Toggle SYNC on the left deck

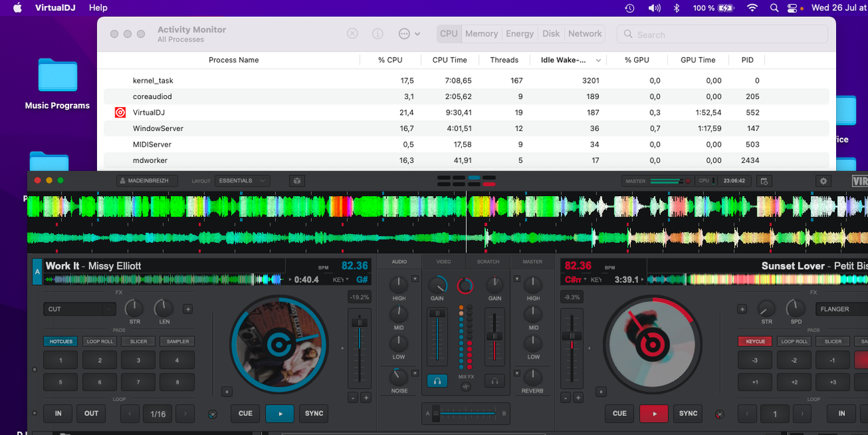(x=314, y=413)
